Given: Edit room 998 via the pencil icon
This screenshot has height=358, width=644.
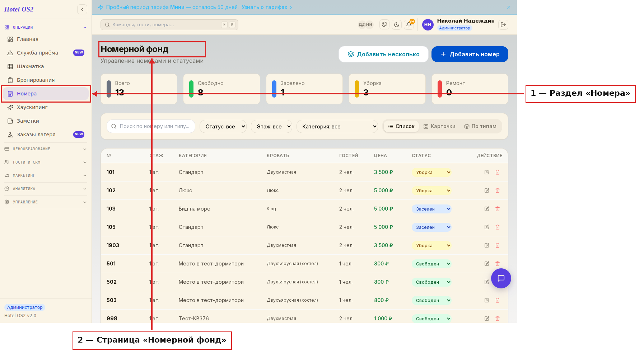Looking at the screenshot, I should (x=487, y=319).
